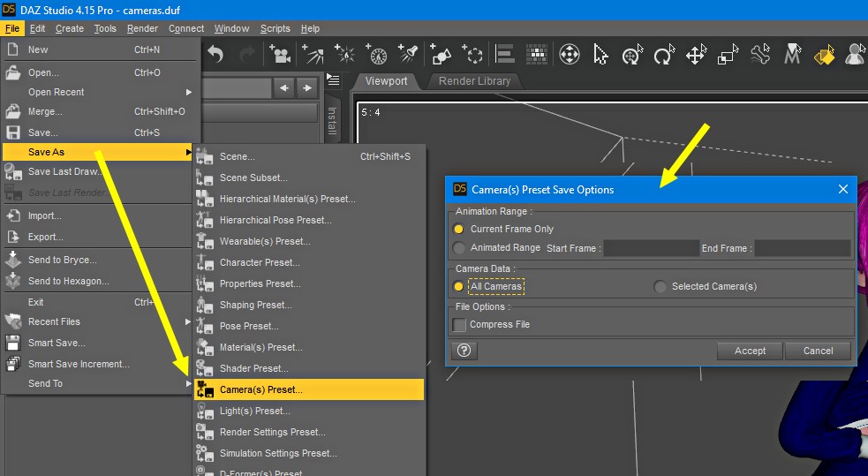The width and height of the screenshot is (868, 476).
Task: Select the Selected Camera(s) radio button
Action: [x=660, y=286]
